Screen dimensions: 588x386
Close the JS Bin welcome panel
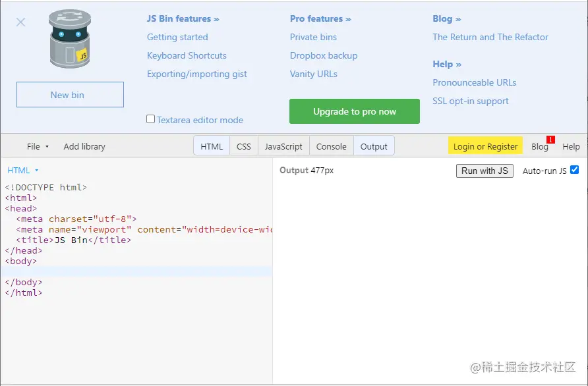pyautogui.click(x=20, y=22)
